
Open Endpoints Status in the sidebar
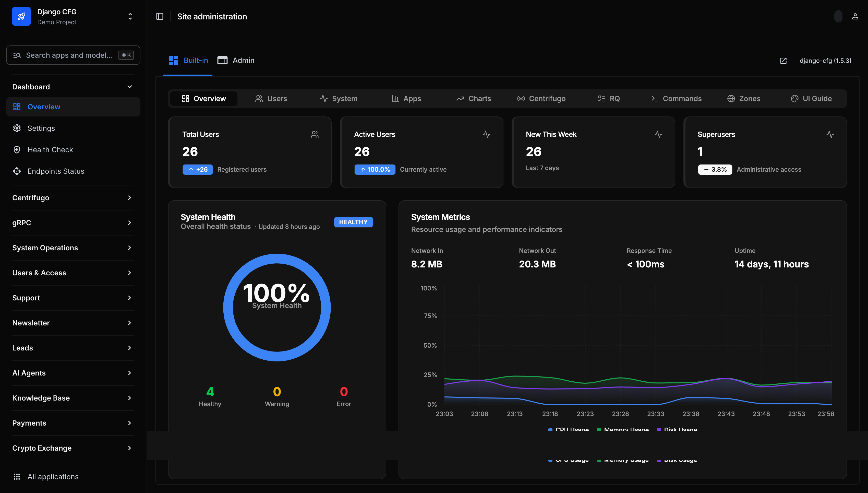click(56, 171)
